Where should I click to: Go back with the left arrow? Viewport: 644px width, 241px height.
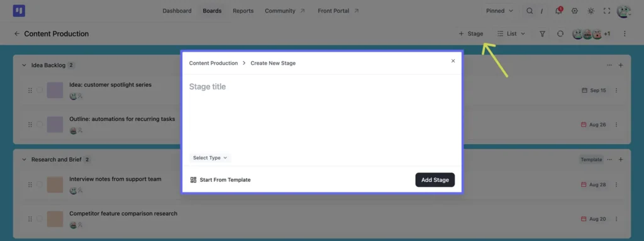[17, 34]
